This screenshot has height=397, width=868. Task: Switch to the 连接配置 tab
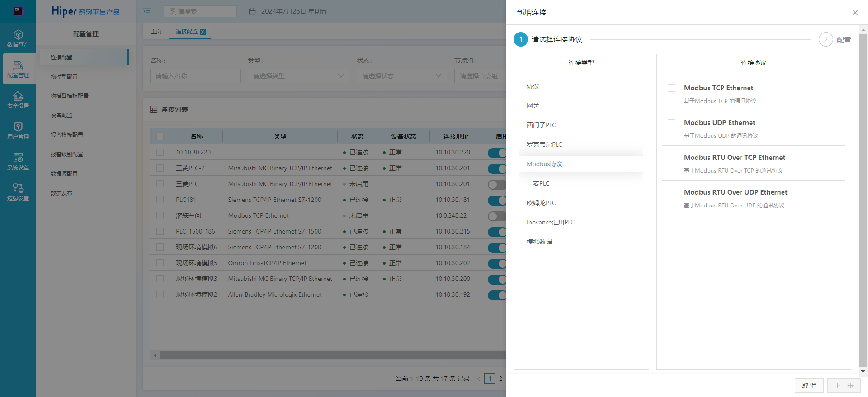tap(186, 32)
